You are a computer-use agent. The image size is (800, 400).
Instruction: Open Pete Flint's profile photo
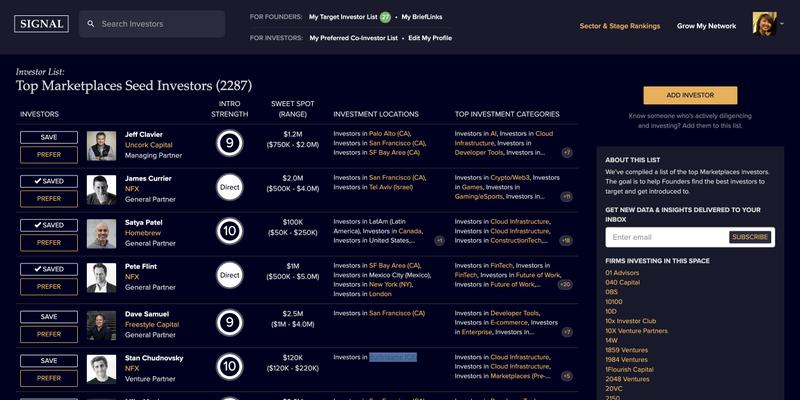(101, 278)
